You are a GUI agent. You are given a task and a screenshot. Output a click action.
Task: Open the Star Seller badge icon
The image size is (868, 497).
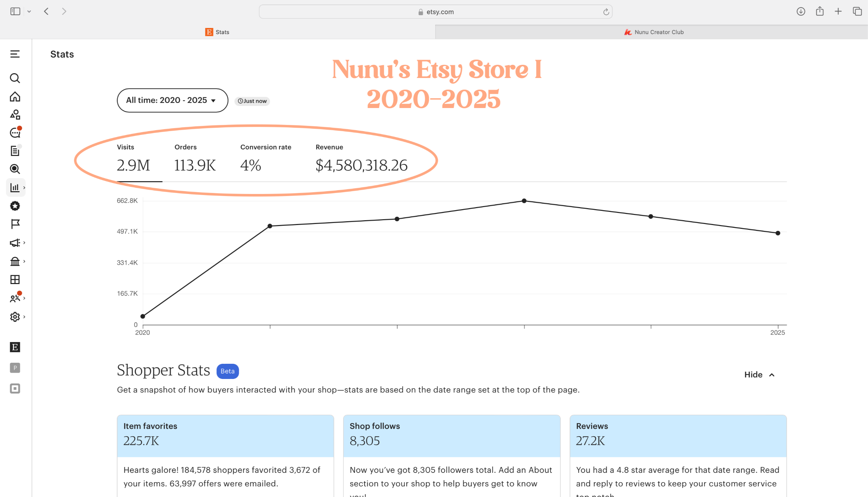tap(15, 206)
